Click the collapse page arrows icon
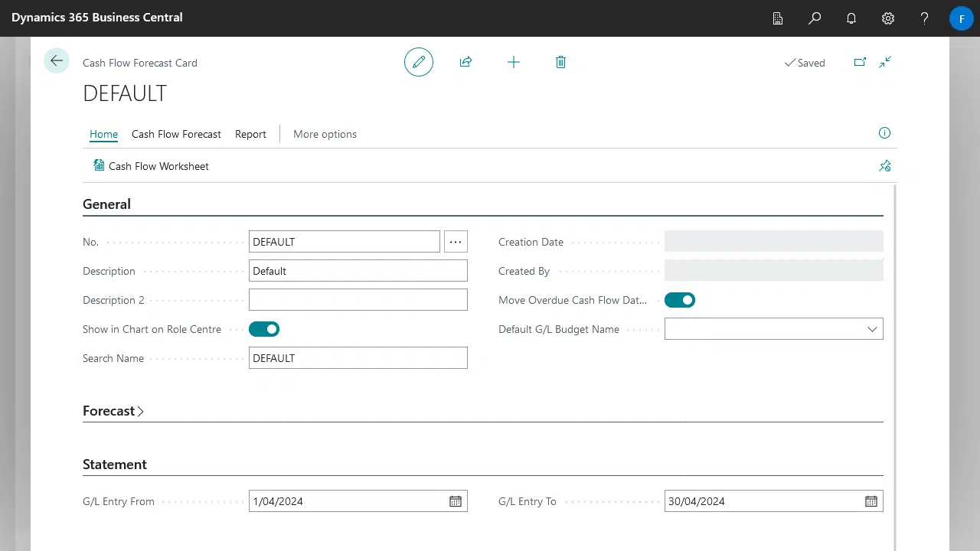The height and width of the screenshot is (551, 980). [x=885, y=62]
